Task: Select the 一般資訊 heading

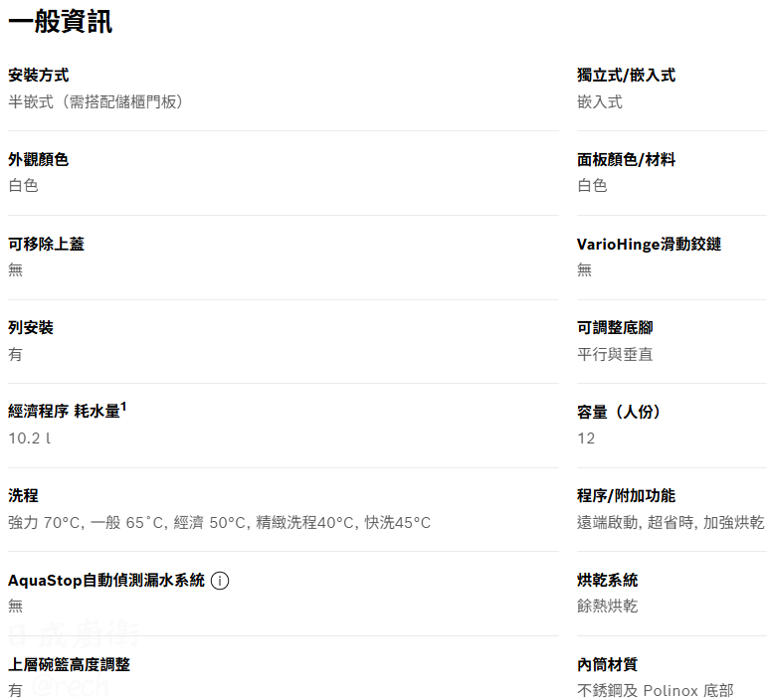Action: coord(60,22)
